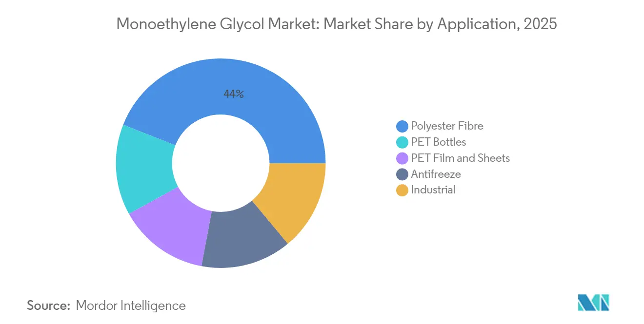Screen dimensions: 644x324
Task: Click the 44% data label
Action: (x=233, y=94)
